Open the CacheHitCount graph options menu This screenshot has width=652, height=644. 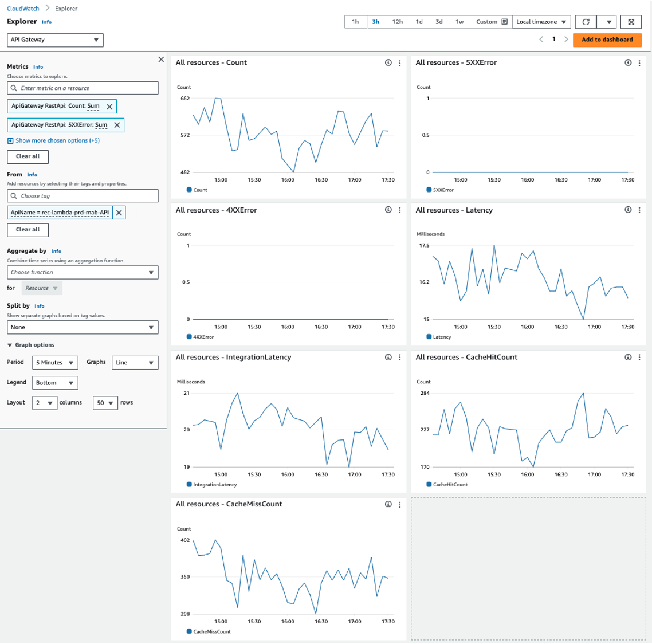pos(639,358)
